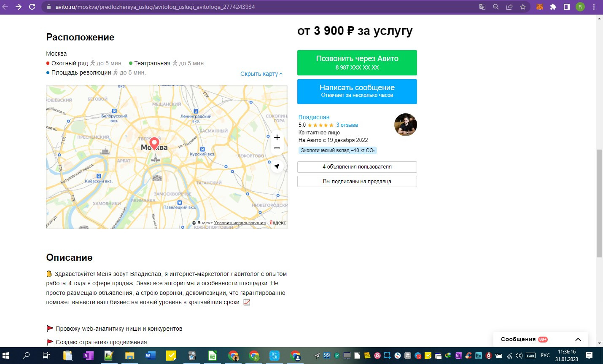This screenshot has width=603, height=364.
Task: Open the Google Translate page icon
Action: coord(482,7)
